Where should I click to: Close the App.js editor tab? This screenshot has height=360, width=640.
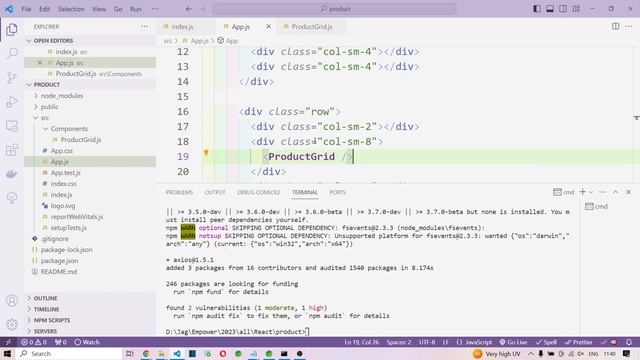coord(269,27)
